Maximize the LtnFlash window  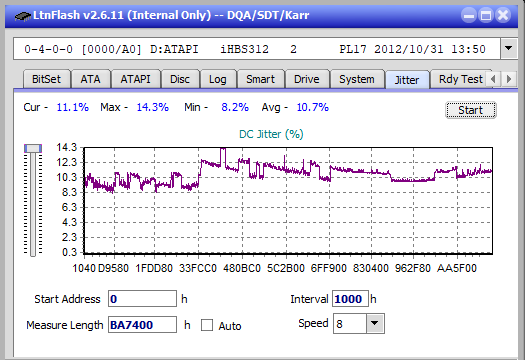[x=486, y=15]
